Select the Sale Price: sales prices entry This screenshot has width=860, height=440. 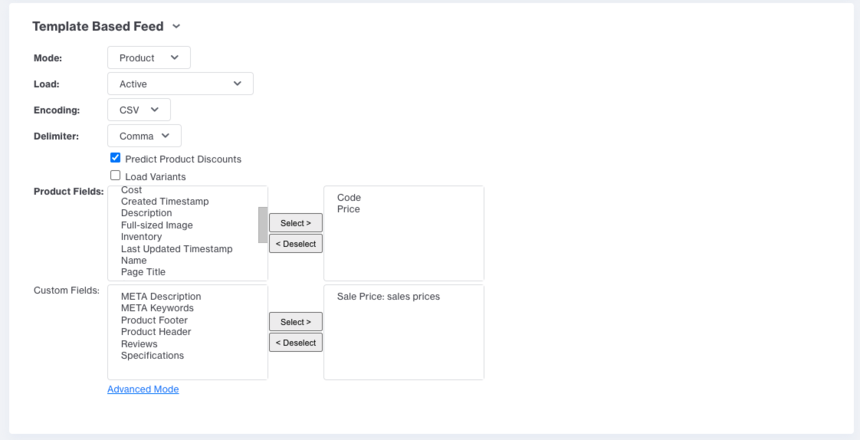coord(388,297)
